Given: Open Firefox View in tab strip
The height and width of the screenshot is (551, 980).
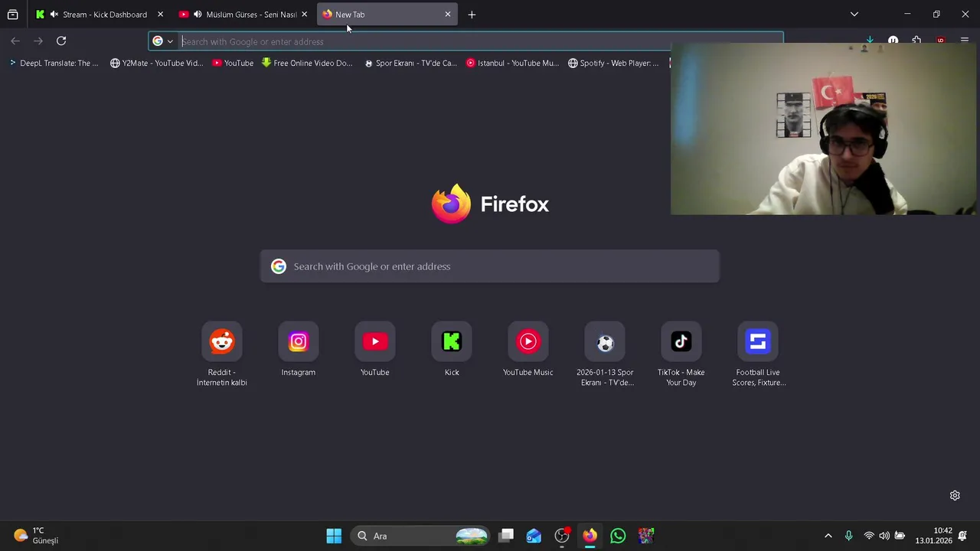Looking at the screenshot, I should [13, 15].
